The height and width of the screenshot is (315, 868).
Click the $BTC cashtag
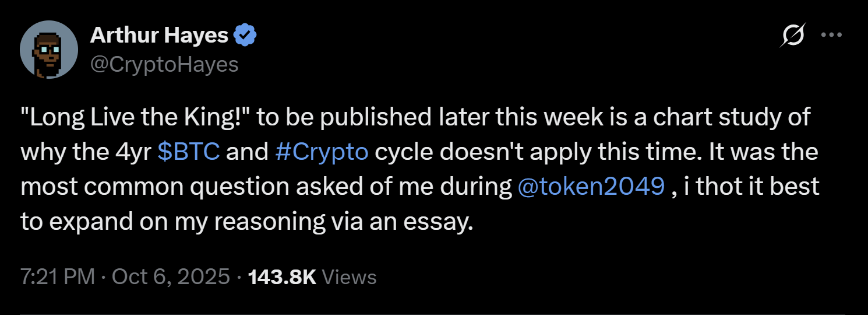189,152
